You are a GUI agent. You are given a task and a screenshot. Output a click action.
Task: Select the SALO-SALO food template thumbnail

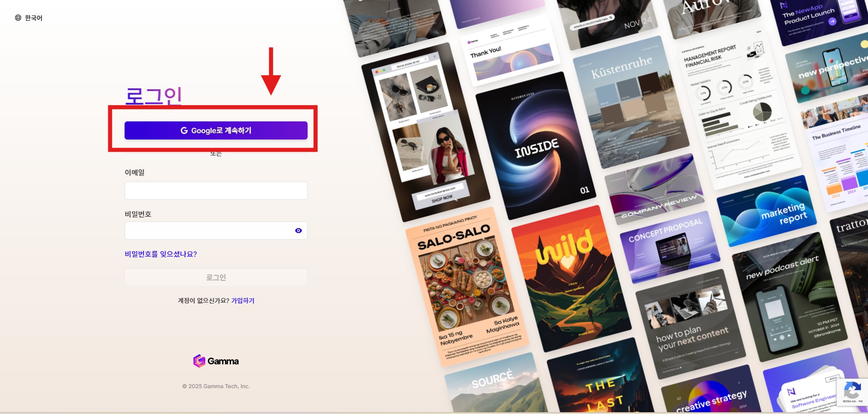pyautogui.click(x=467, y=287)
